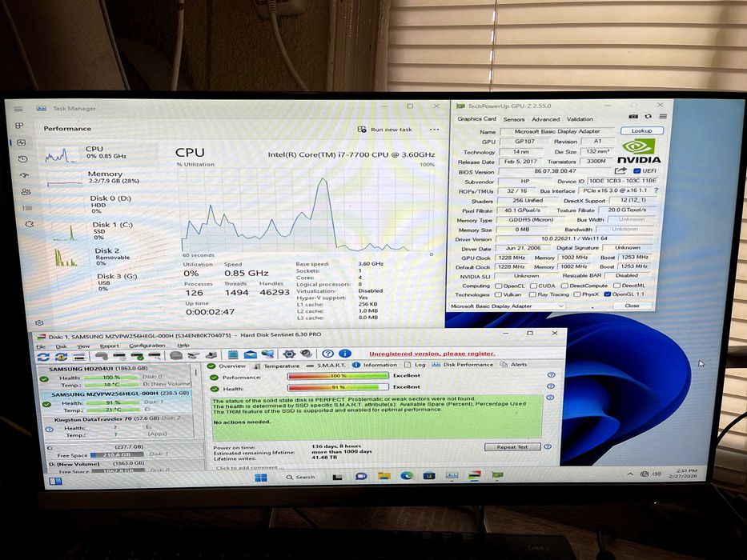
Task: Toggle PhysX checkbox in GPU-Z
Action: [x=577, y=294]
